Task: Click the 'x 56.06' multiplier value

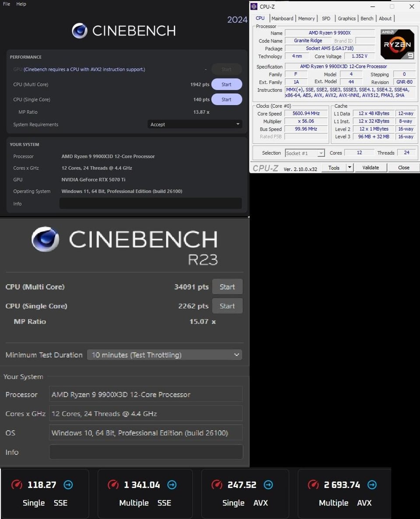Action: pos(306,121)
